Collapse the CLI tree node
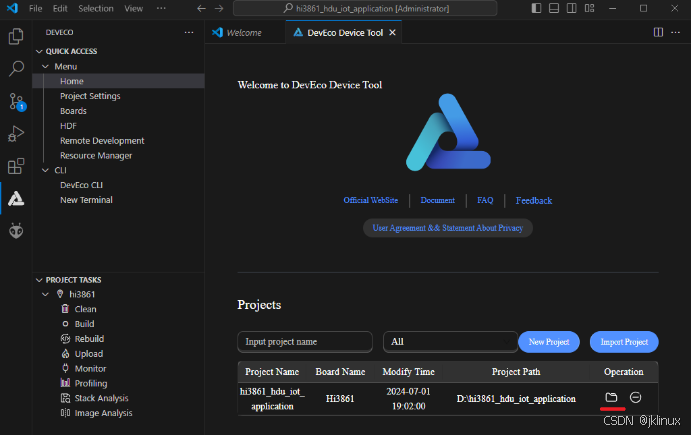The image size is (692, 435). pyautogui.click(x=45, y=170)
